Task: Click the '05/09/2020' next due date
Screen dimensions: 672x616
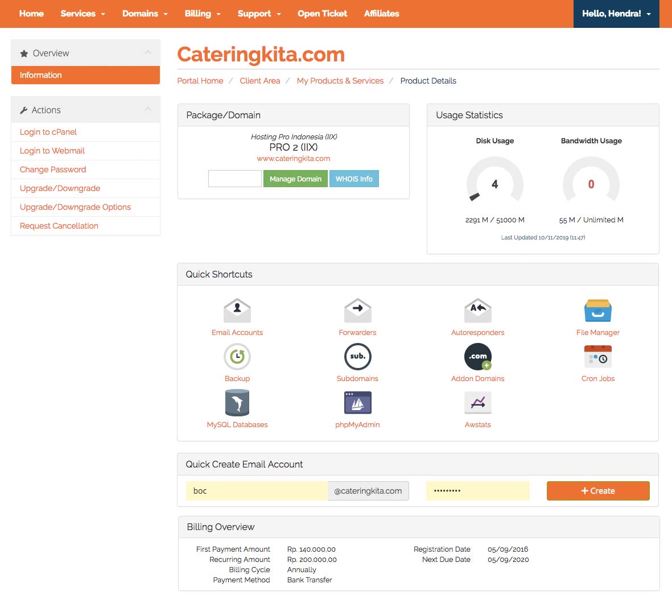Action: (508, 560)
